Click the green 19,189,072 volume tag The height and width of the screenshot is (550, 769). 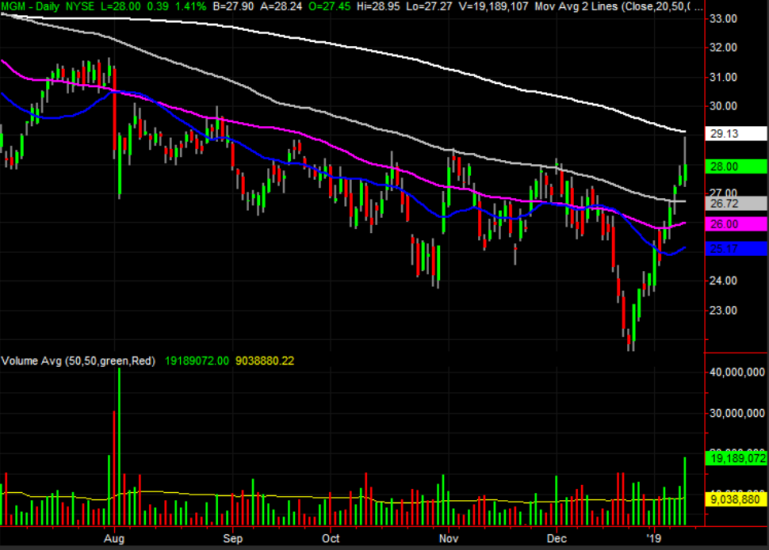click(736, 458)
